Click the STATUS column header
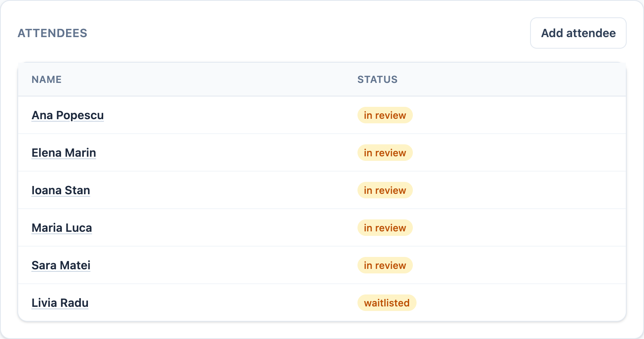 coord(377,80)
